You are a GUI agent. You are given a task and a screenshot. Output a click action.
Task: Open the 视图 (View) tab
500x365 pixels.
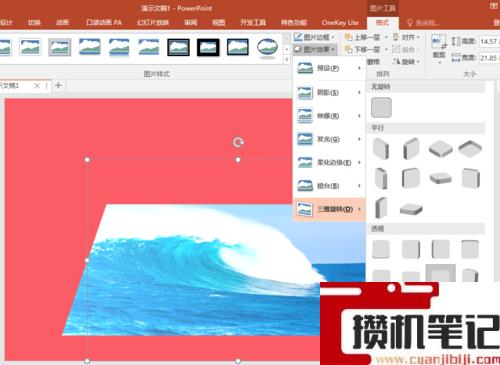coord(219,23)
